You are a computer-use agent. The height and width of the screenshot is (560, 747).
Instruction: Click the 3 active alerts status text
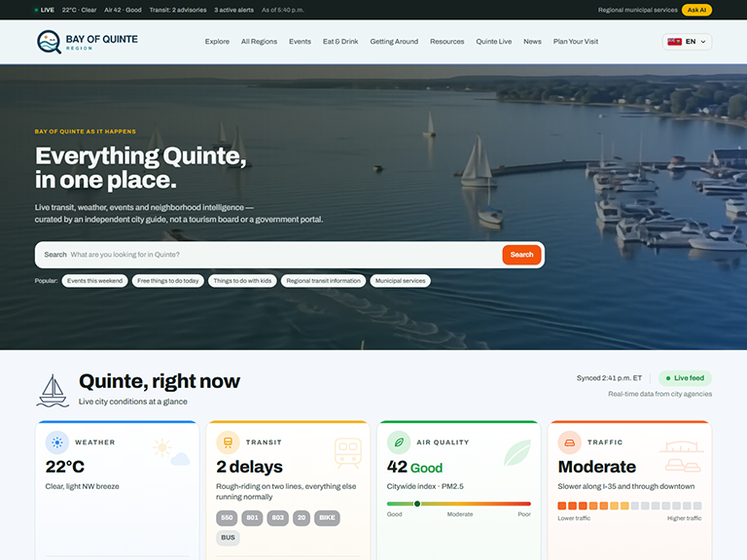(233, 10)
